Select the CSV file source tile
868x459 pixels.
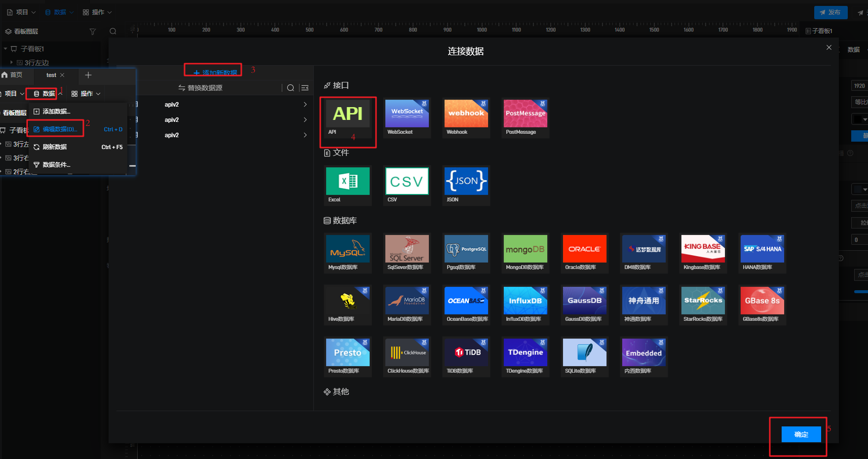click(407, 186)
